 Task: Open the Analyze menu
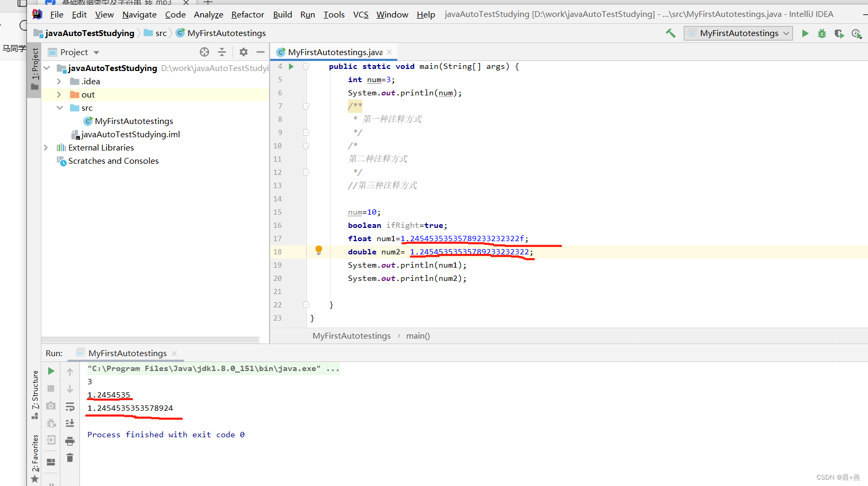(x=208, y=15)
